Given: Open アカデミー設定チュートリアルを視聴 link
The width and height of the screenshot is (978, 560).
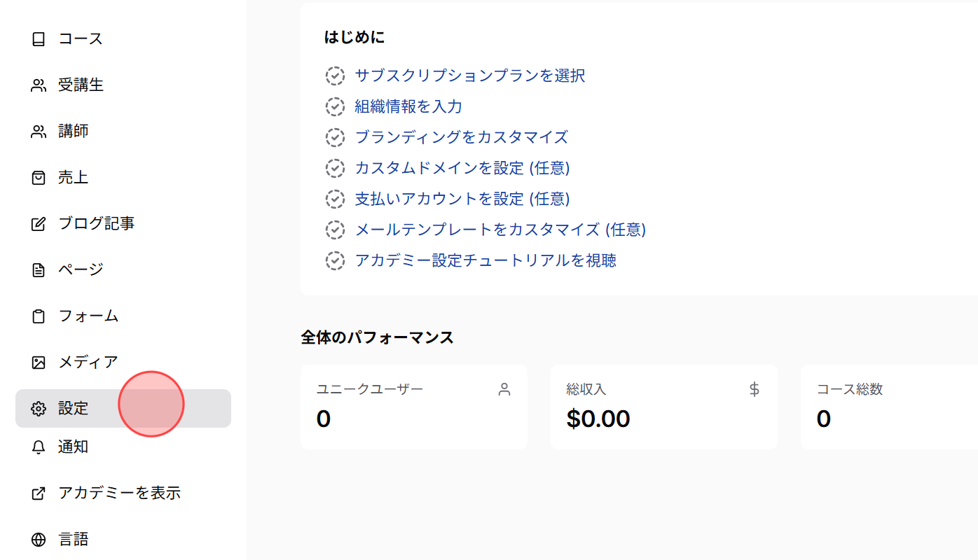Looking at the screenshot, I should coord(485,260).
